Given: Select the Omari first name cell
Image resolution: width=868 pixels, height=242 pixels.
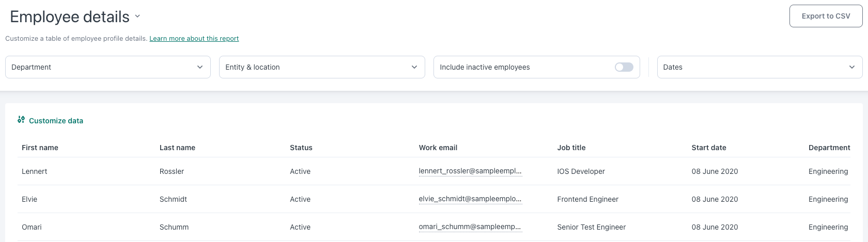Looking at the screenshot, I should pos(32,227).
